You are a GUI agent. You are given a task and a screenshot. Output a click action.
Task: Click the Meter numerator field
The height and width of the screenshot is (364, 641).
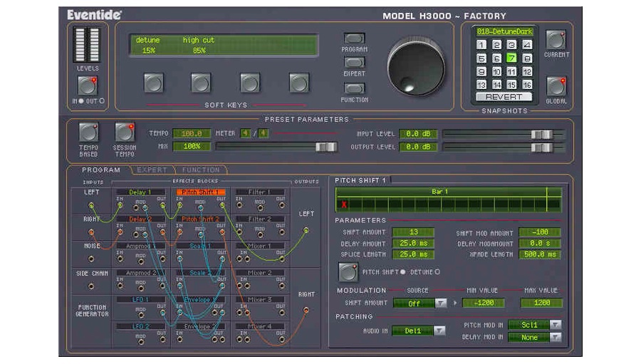(245, 133)
